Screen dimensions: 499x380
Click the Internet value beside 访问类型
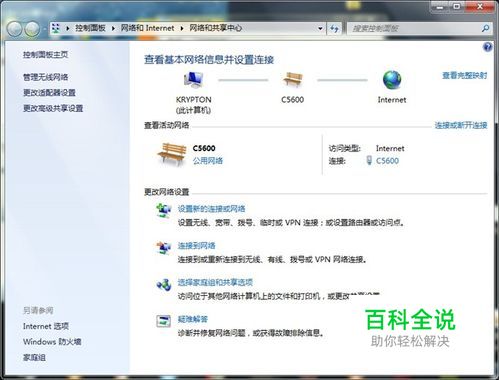pos(390,148)
